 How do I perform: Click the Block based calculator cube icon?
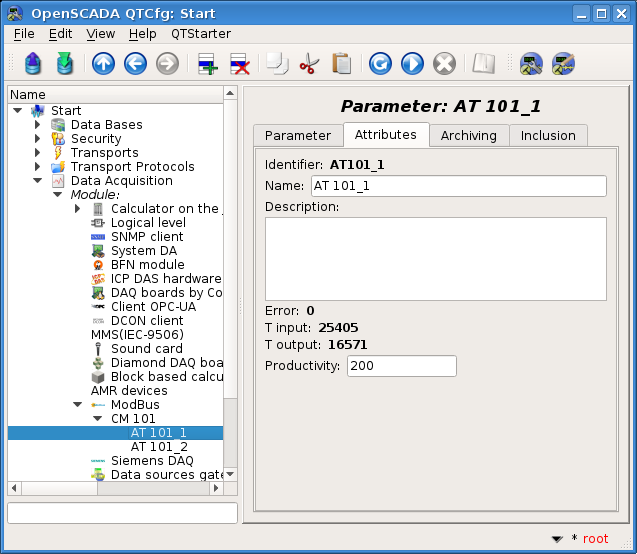tap(98, 377)
